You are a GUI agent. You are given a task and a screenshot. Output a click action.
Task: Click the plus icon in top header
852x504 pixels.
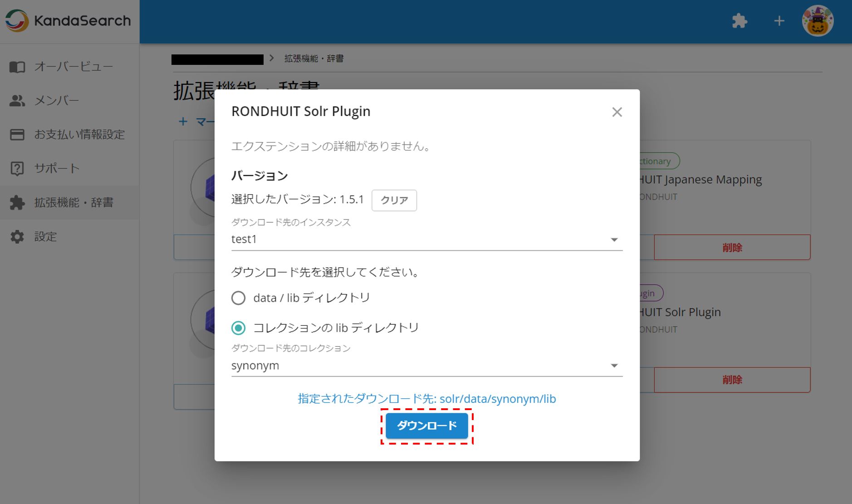click(x=779, y=21)
